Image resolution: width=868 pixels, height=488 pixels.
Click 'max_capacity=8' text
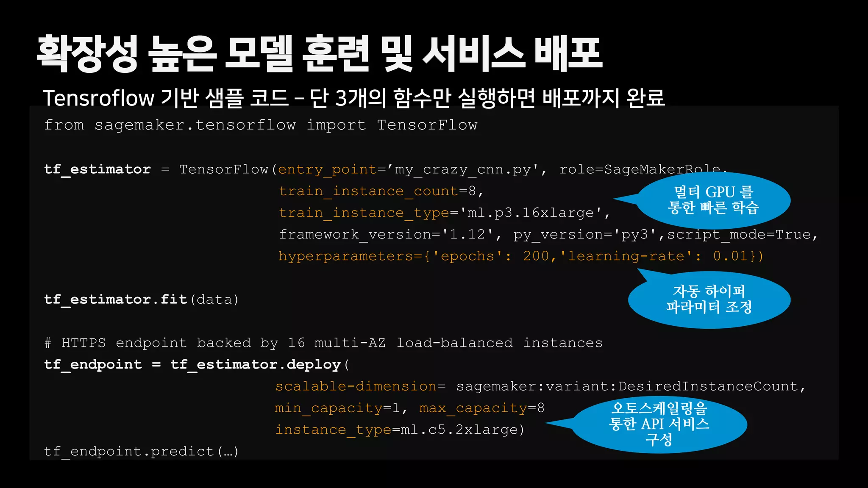[481, 408]
